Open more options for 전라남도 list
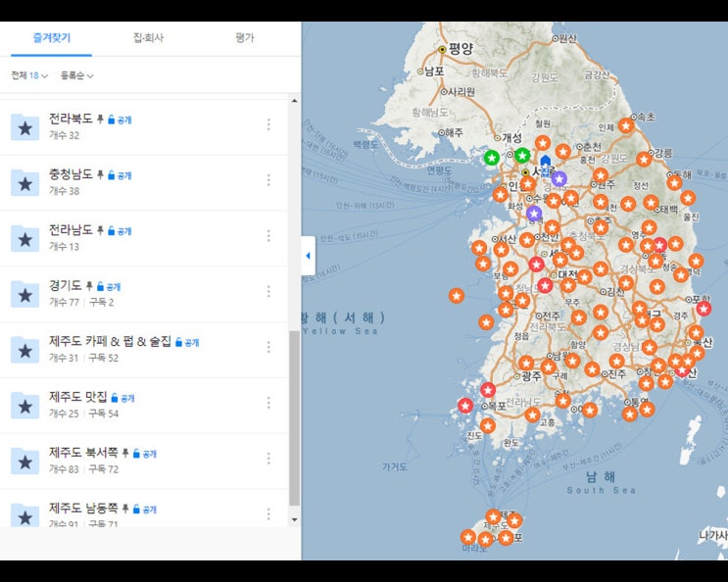 (x=268, y=236)
